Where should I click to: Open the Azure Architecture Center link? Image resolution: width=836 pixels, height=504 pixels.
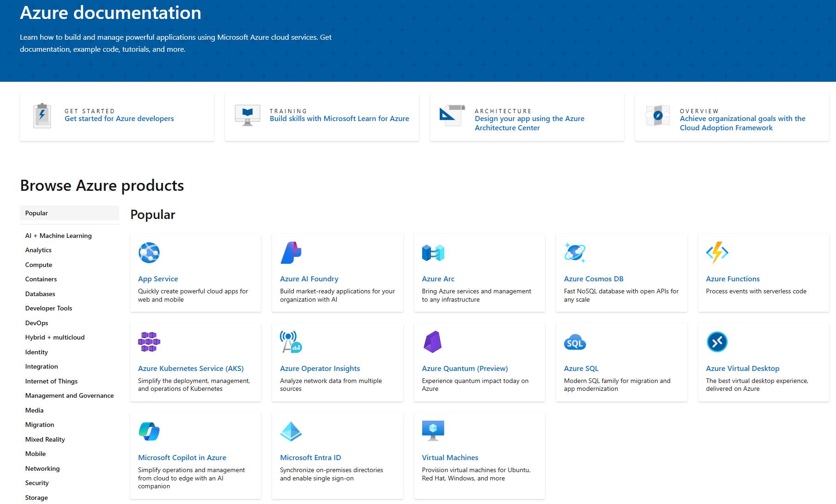click(529, 123)
